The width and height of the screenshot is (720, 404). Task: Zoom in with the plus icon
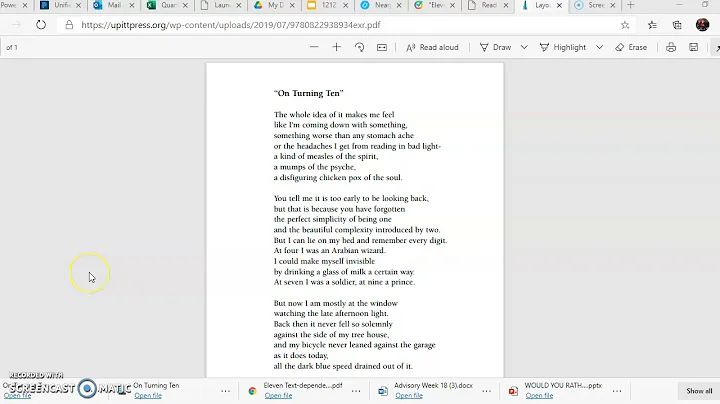pos(337,47)
